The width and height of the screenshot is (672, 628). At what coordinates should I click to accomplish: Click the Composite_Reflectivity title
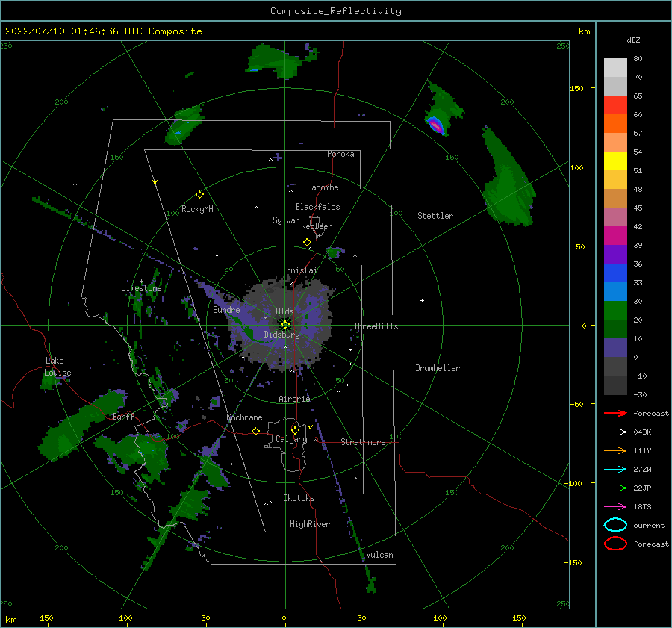[x=336, y=10]
